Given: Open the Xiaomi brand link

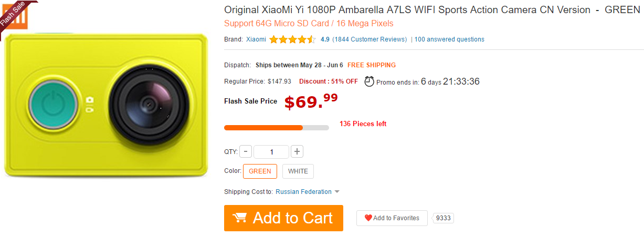Looking at the screenshot, I should 256,39.
